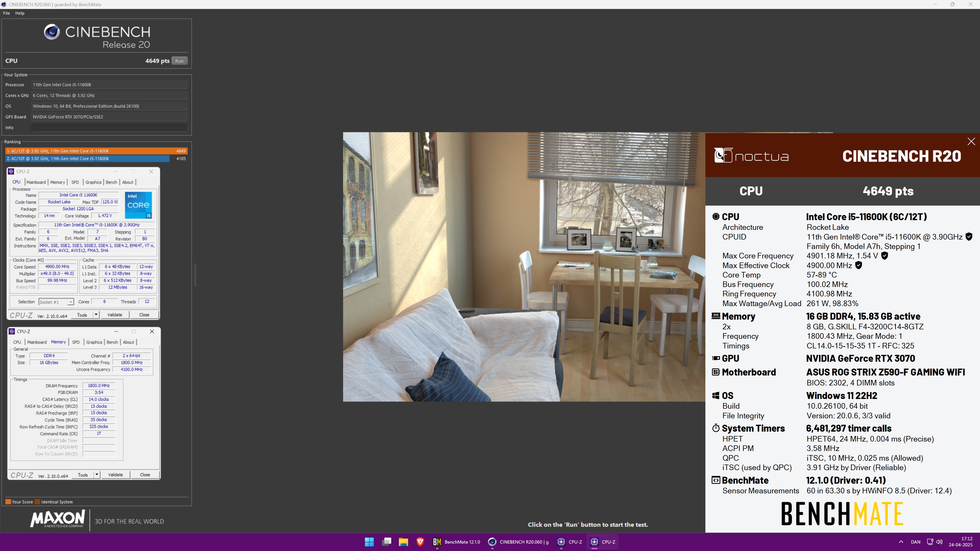The width and height of the screenshot is (980, 551).
Task: Expand Tools dropdown arrow in upper CPU-Z window
Action: click(x=96, y=315)
